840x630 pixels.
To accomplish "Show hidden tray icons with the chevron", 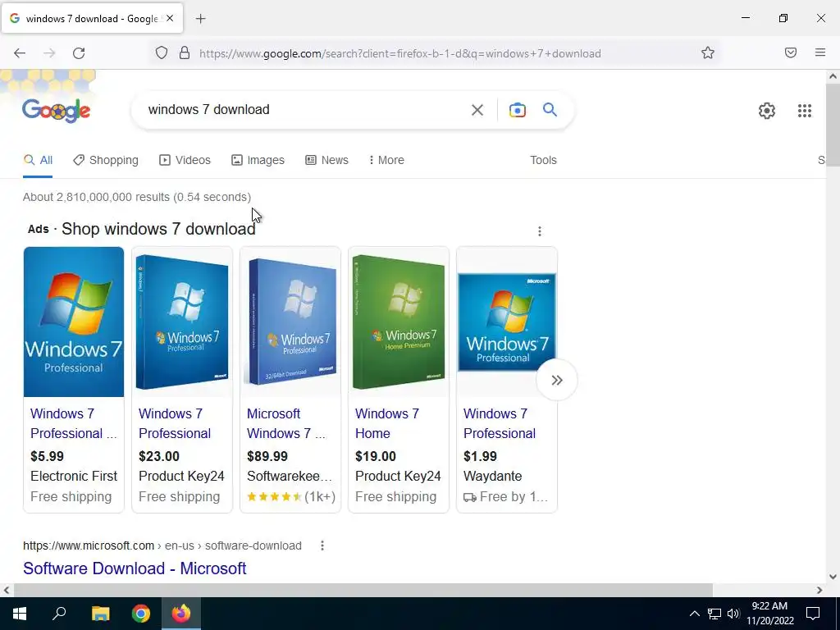I will pos(694,614).
